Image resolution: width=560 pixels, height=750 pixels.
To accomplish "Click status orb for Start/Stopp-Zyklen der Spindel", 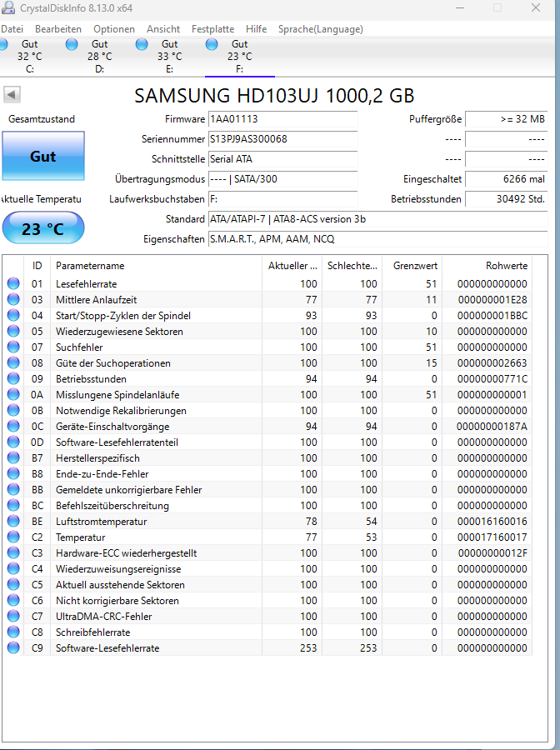I will [x=13, y=315].
